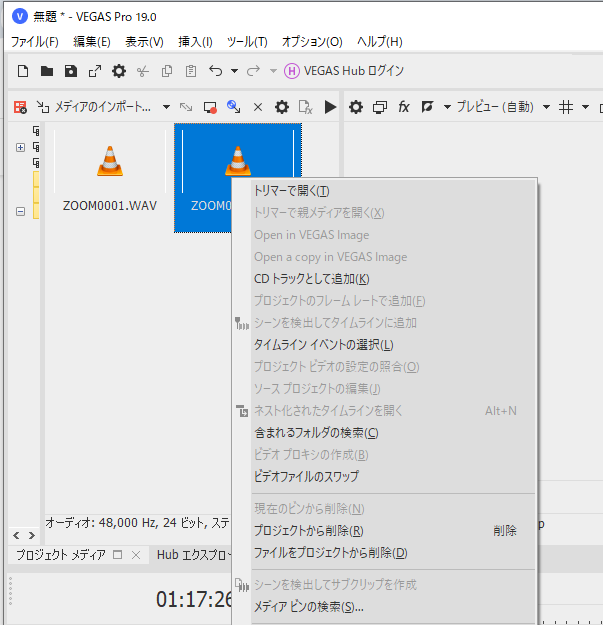
Task: Open the 編集(E) menu
Action: point(91,42)
